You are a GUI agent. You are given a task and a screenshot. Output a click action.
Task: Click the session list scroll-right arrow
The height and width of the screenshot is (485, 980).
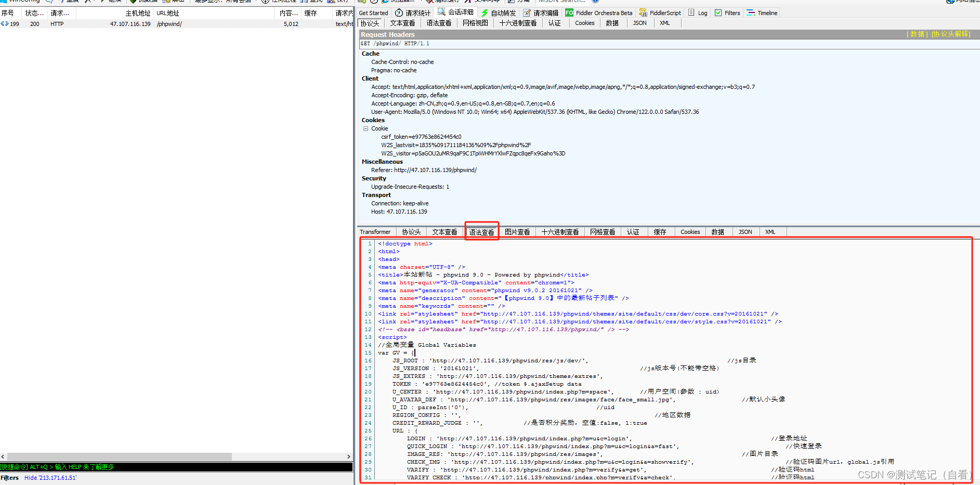[x=349, y=456]
